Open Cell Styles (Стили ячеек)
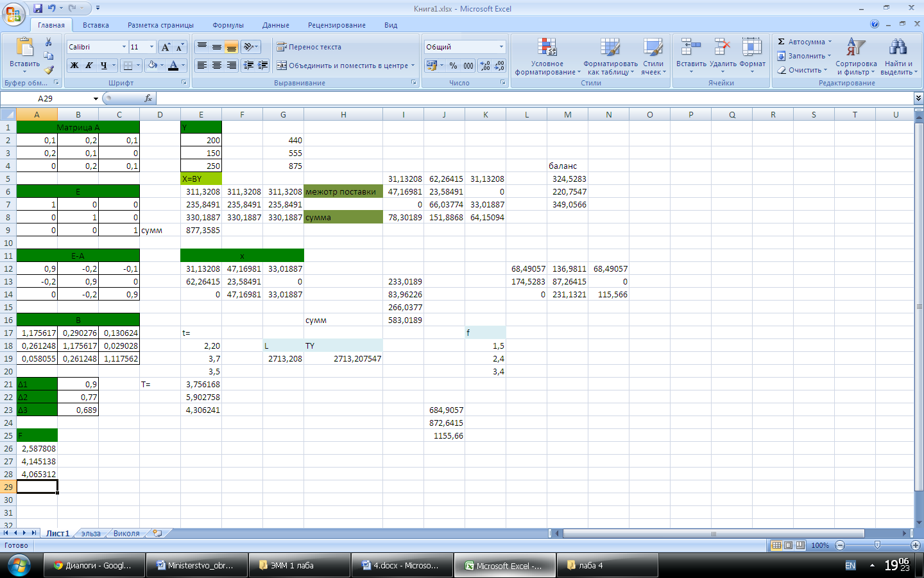924x578 pixels. pos(653,57)
